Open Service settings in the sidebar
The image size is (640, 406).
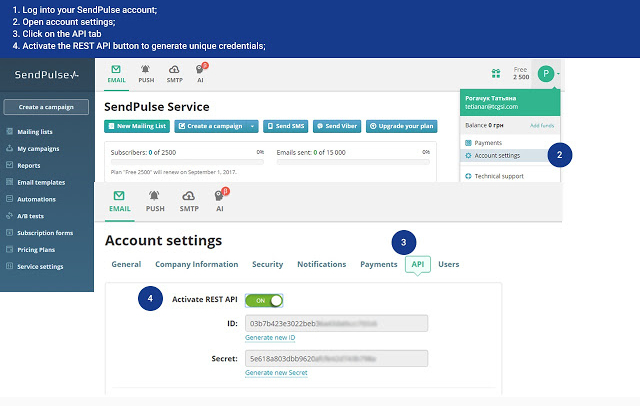[x=39, y=266]
